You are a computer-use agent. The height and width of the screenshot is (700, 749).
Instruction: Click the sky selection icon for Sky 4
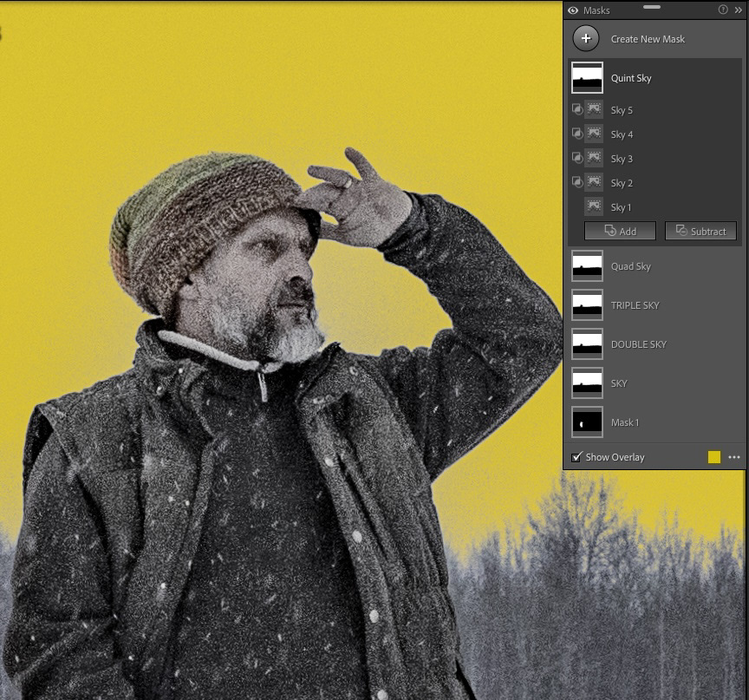pos(594,134)
